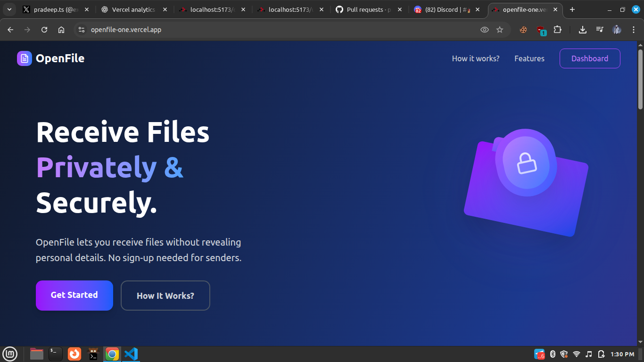Image resolution: width=644 pixels, height=362 pixels.
Task: Reload the current page
Action: pos(44,30)
